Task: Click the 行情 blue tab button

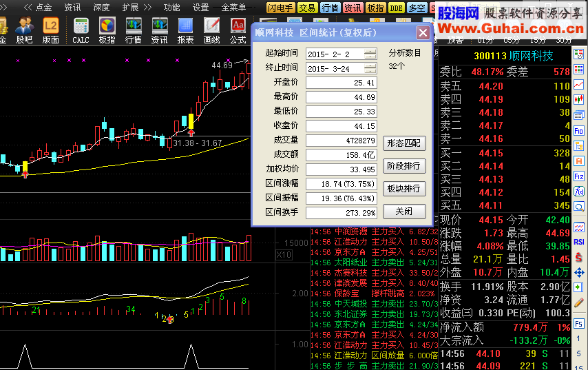Action: tap(330, 8)
